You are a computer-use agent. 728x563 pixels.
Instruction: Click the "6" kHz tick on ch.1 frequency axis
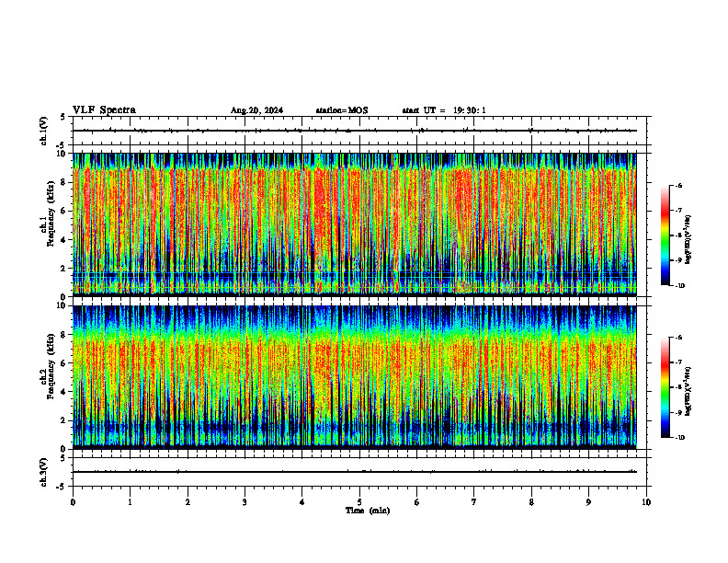[64, 211]
